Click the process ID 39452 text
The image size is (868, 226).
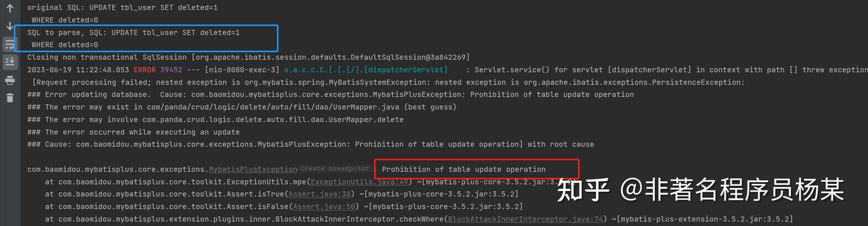pos(171,70)
